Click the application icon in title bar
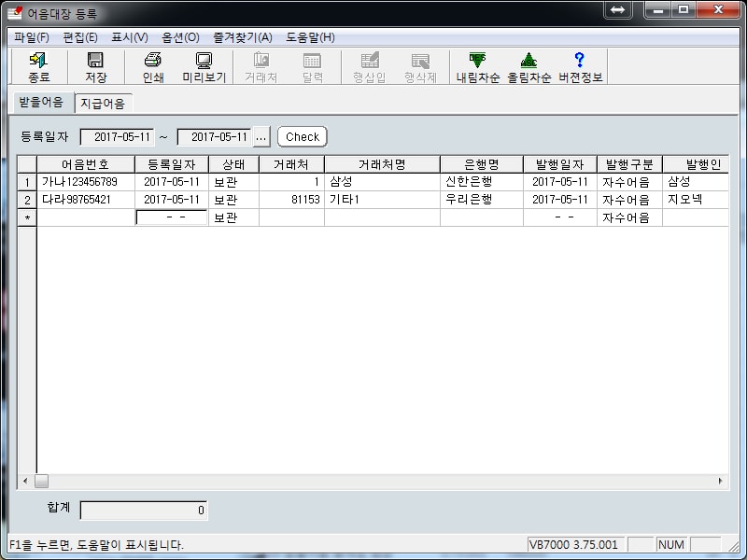Screen dimensions: 747x560 coord(14,12)
